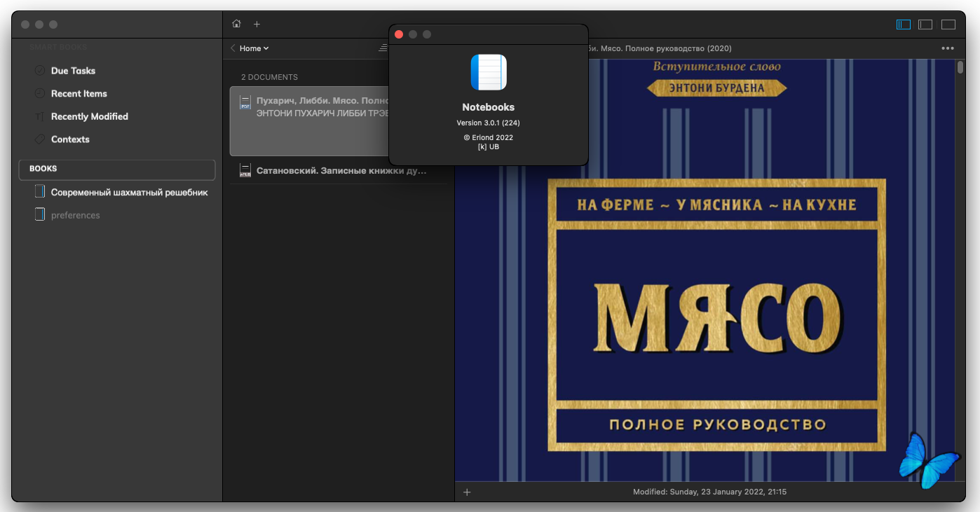Open Due Tasks smart book
The height and width of the screenshot is (512, 980).
pos(73,71)
